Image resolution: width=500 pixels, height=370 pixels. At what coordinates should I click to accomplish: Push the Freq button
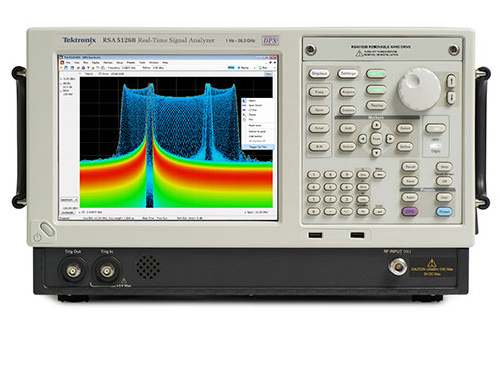click(319, 92)
